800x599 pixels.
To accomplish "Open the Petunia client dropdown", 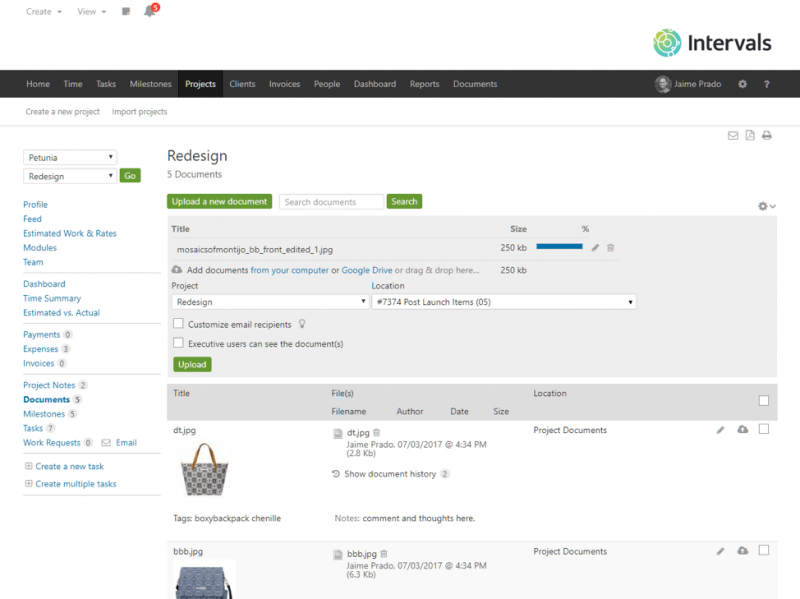I will coord(70,157).
